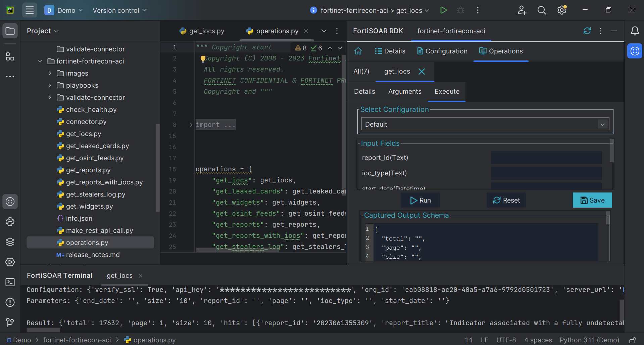
Task: Click the Debug bug icon
Action: point(460,10)
